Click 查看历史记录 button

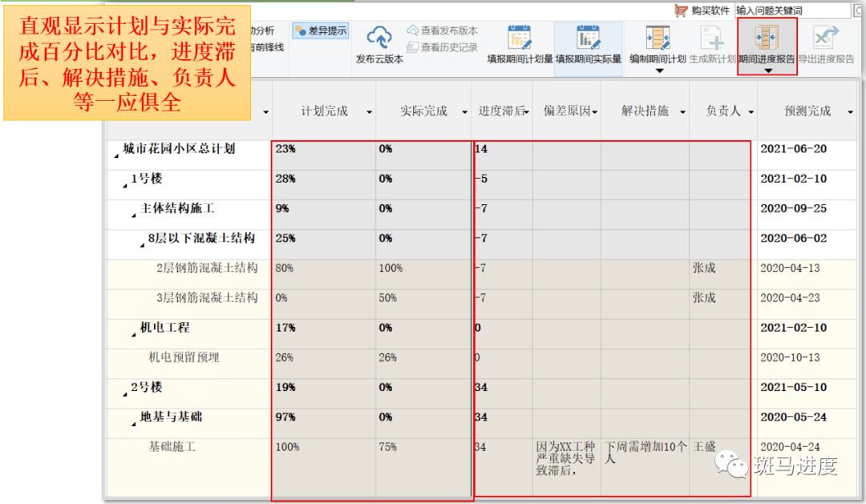click(x=443, y=47)
